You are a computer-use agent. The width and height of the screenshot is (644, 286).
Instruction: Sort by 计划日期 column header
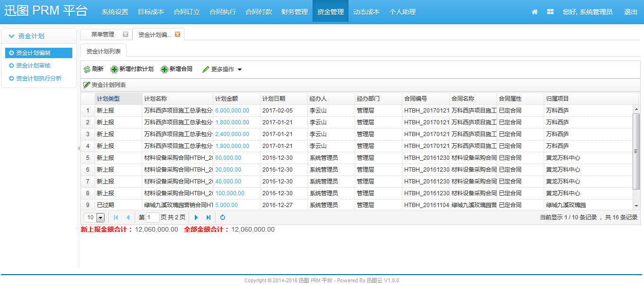(284, 99)
